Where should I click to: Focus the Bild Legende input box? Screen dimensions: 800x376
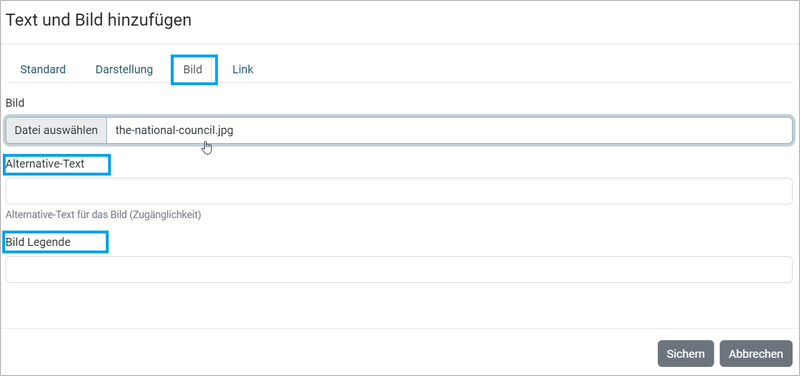click(398, 269)
